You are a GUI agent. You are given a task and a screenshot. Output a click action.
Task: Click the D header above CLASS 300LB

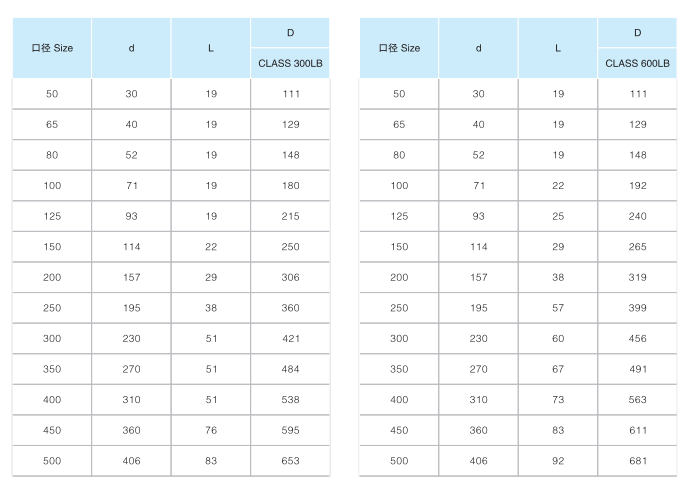pyautogui.click(x=290, y=33)
